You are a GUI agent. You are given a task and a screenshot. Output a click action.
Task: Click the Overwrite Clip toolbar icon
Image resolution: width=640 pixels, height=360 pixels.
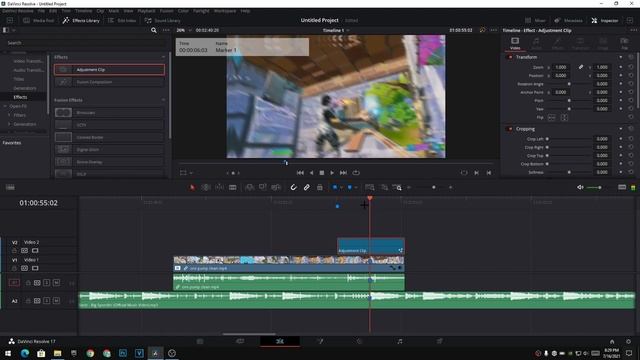click(x=263, y=187)
